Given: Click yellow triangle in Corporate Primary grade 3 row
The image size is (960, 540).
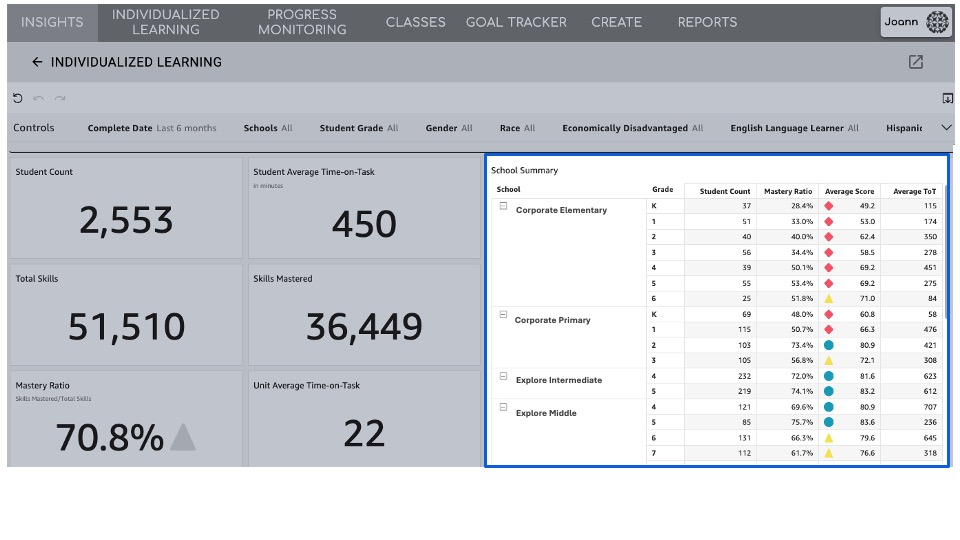Looking at the screenshot, I should point(828,361).
